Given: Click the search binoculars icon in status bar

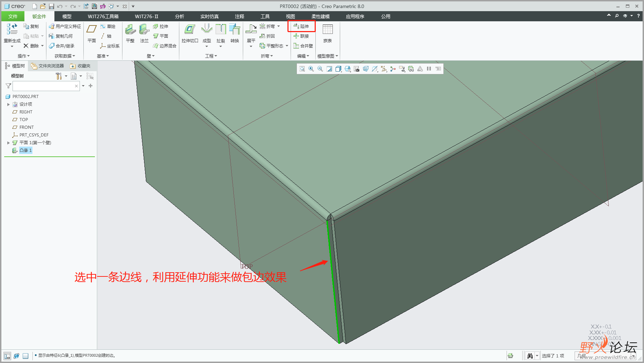Looking at the screenshot, I should (x=530, y=356).
